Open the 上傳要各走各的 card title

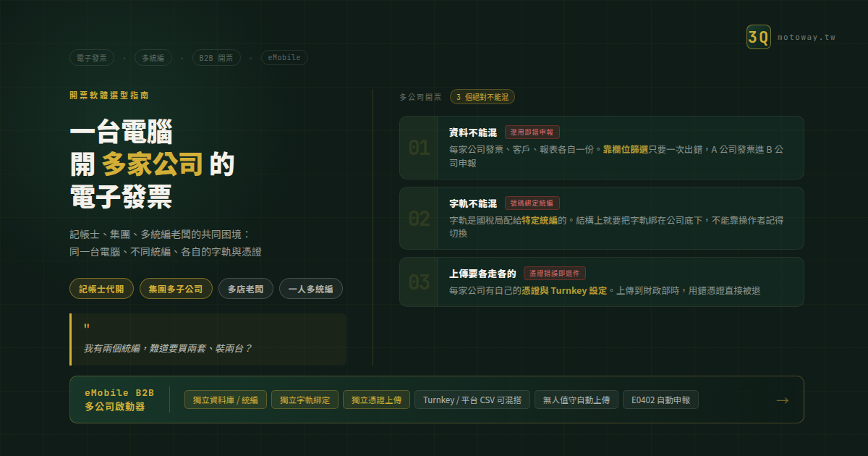tap(482, 274)
